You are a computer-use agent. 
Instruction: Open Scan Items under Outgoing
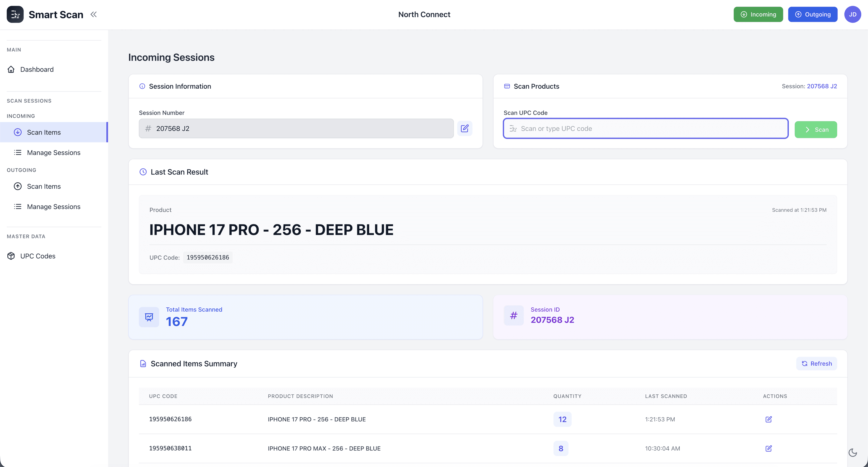44,186
